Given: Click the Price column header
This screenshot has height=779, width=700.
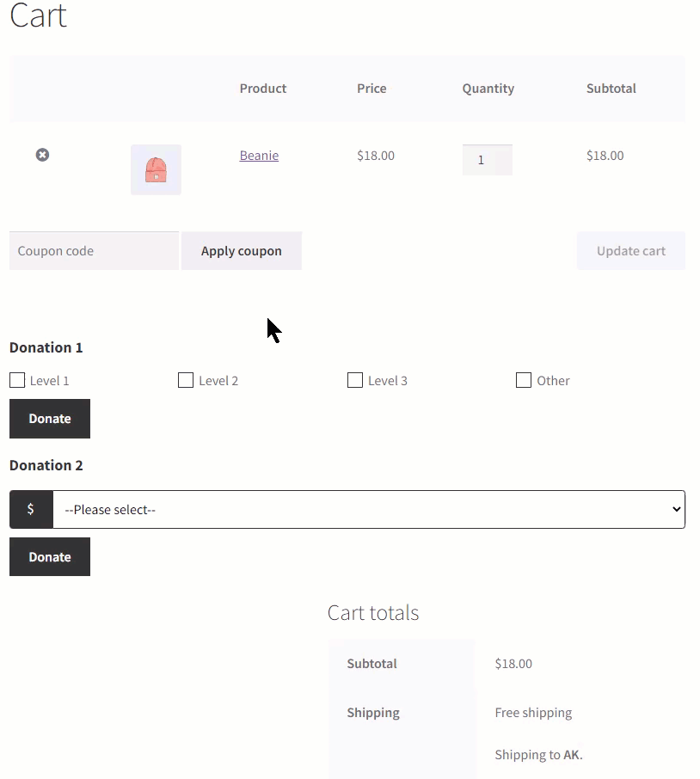Looking at the screenshot, I should [x=371, y=89].
